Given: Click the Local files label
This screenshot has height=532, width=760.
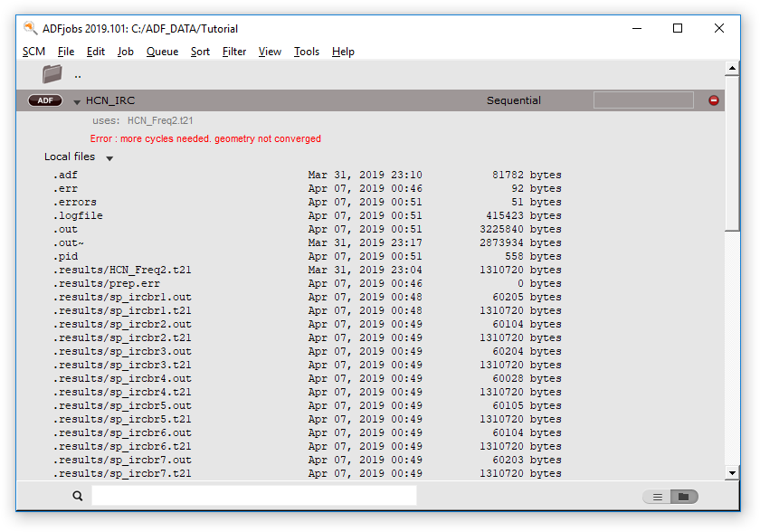Looking at the screenshot, I should (70, 157).
